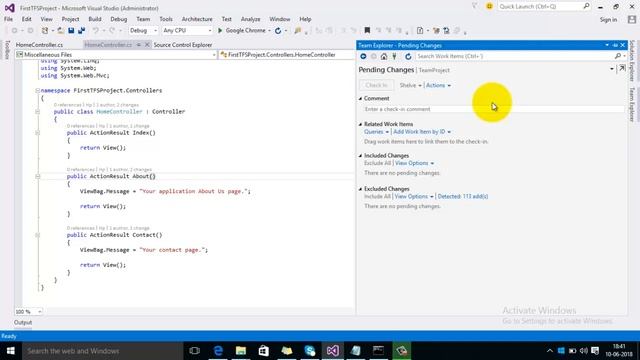Screen dimensions: 640x360
Task: Click the notifications flag icon in title bar
Action: (x=475, y=7)
